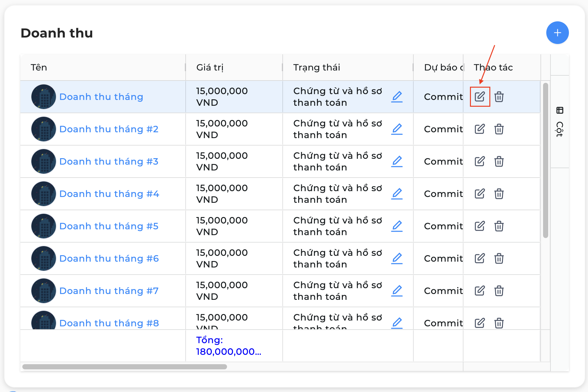Delete Doanh thu tháng #5 row
The height and width of the screenshot is (392, 588).
click(x=499, y=226)
